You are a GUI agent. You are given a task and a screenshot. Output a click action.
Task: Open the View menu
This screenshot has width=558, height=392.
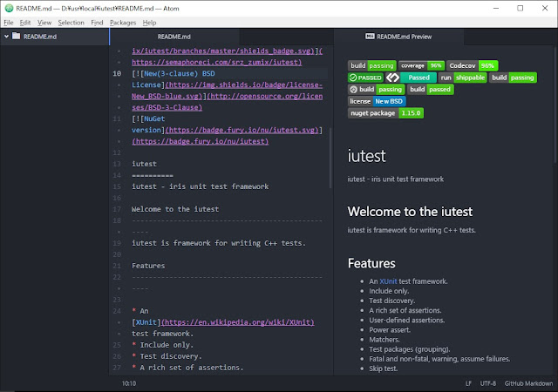[x=44, y=23]
